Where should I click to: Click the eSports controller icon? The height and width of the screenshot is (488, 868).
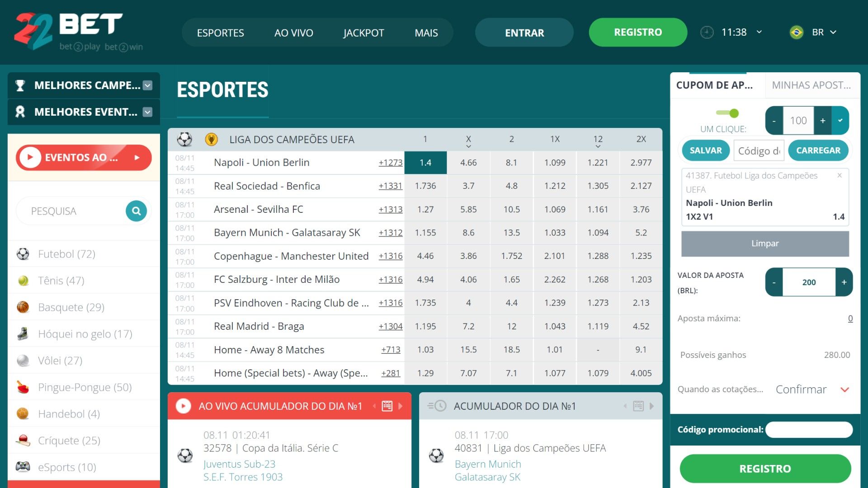coord(23,466)
